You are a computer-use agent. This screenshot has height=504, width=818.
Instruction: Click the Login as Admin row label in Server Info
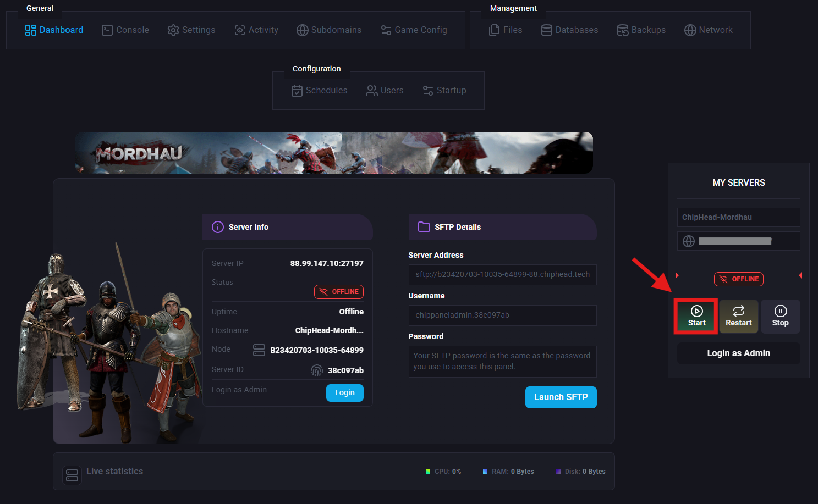(x=239, y=390)
